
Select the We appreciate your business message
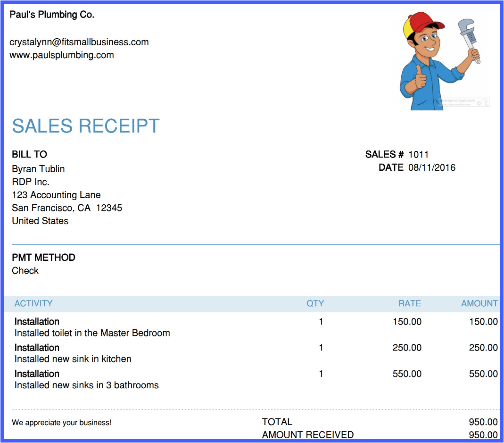62,423
